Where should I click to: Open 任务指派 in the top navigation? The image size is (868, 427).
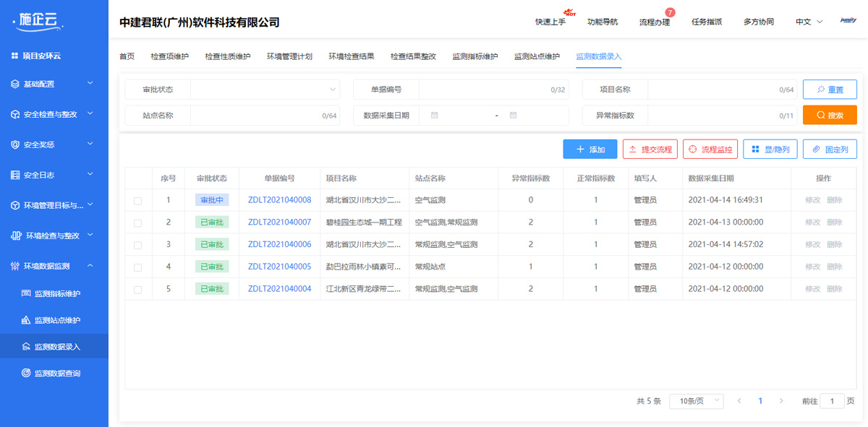point(707,22)
